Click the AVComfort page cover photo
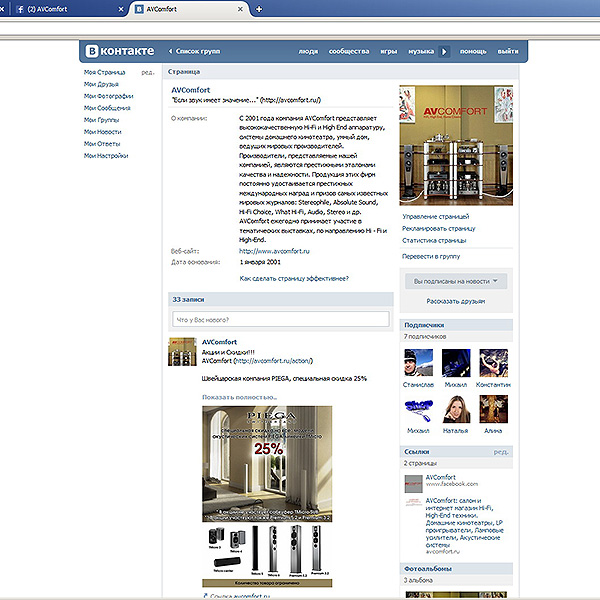This screenshot has width=600, height=600. coord(456,145)
